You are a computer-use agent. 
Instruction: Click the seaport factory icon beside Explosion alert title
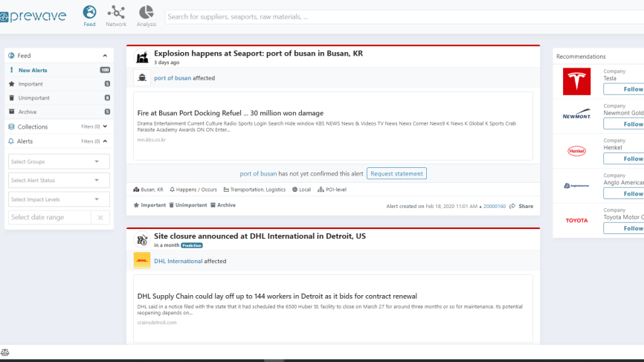[142, 57]
